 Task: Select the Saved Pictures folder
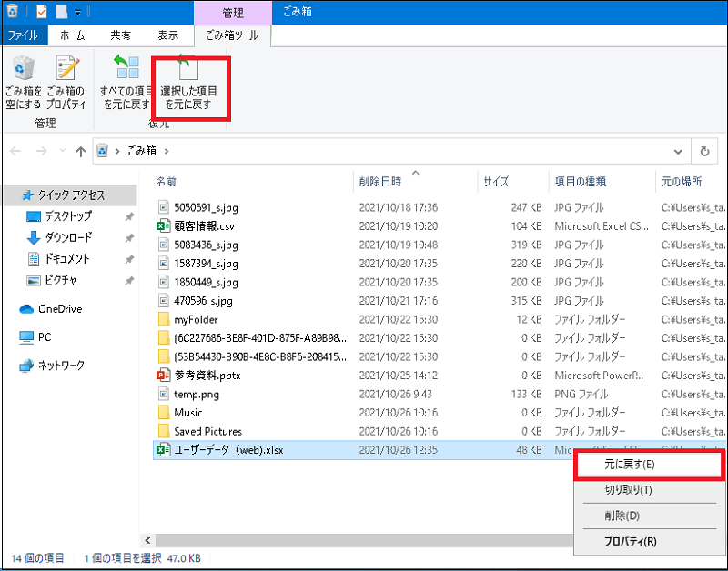point(208,431)
